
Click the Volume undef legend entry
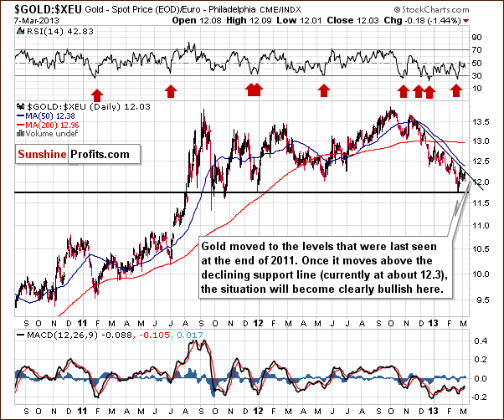pyautogui.click(x=51, y=133)
